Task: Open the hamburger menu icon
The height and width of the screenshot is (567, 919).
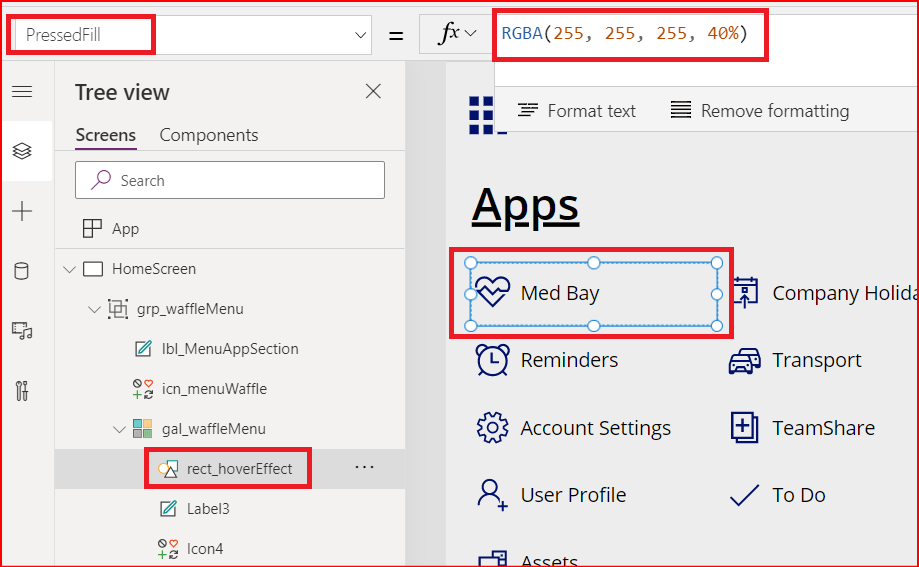Action: (x=22, y=92)
